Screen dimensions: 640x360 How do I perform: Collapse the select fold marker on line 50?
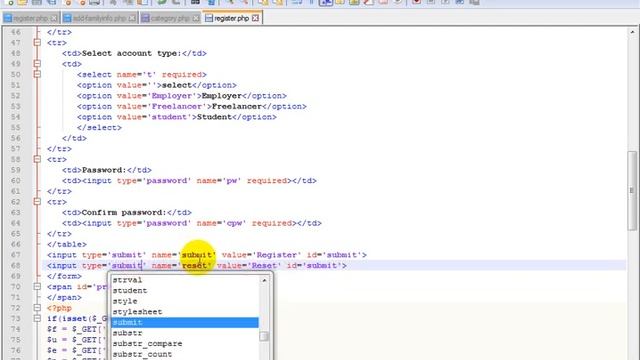pos(37,74)
